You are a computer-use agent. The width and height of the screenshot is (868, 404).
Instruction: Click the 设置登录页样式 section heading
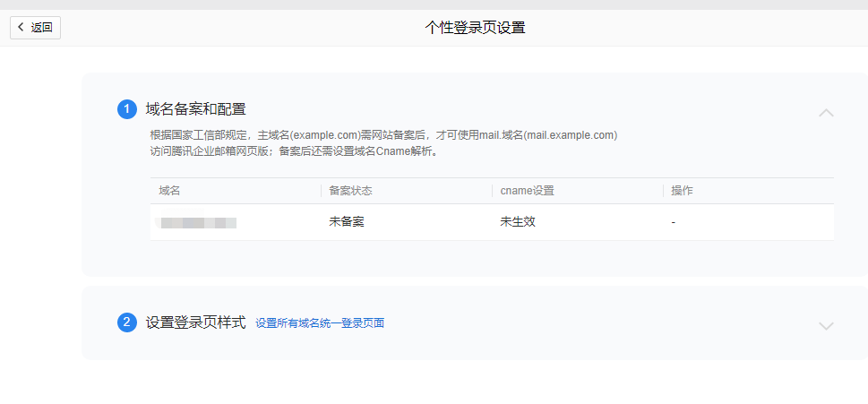[x=195, y=322]
